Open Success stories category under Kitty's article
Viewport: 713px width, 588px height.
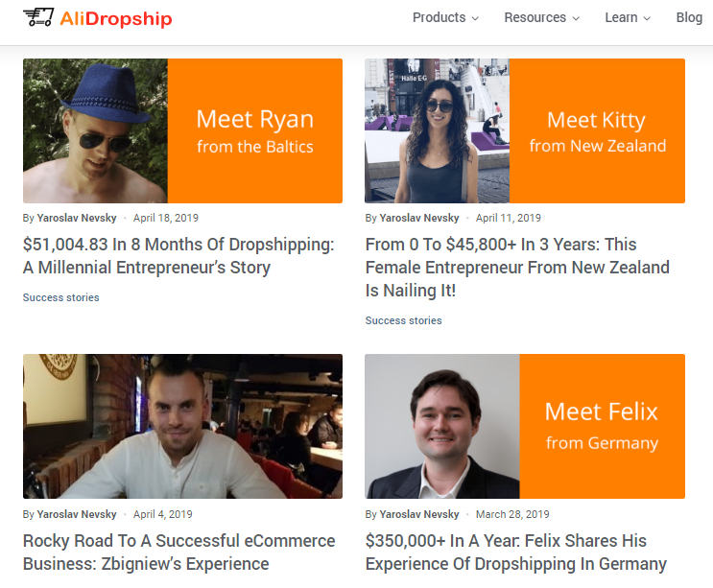pos(403,320)
